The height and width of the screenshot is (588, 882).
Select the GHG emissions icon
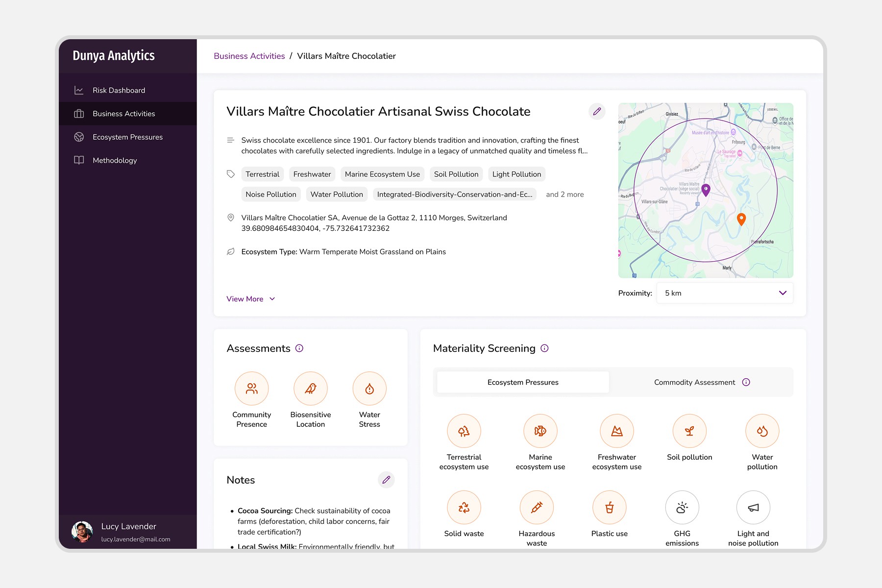pyautogui.click(x=682, y=508)
